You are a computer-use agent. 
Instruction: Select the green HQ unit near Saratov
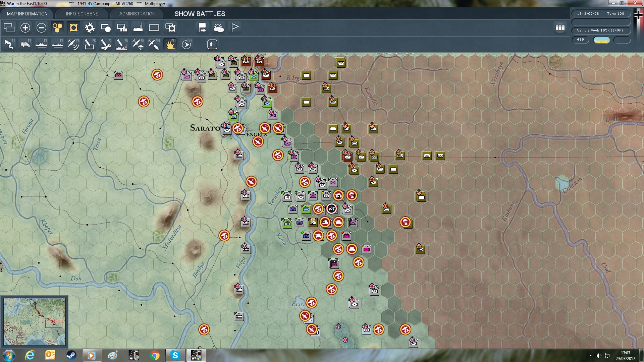(x=233, y=116)
